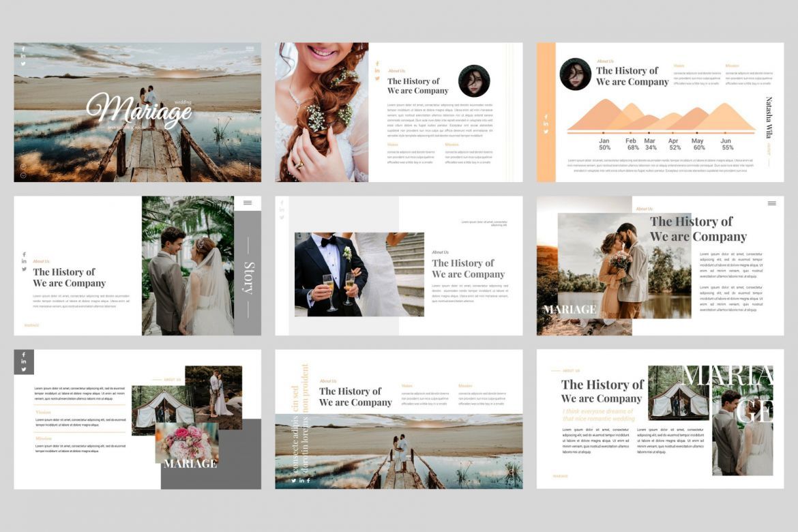Click the mariage footer link on the bottom-right slide

coord(559,475)
